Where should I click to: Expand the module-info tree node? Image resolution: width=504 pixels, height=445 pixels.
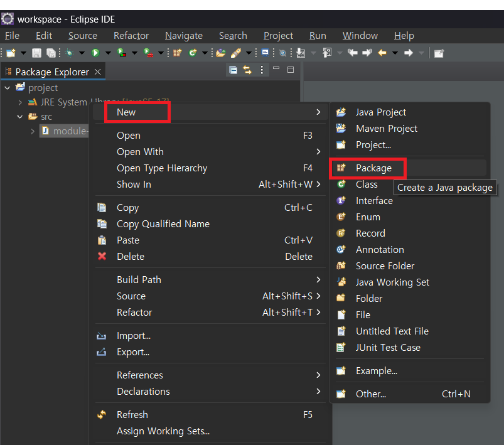click(33, 131)
